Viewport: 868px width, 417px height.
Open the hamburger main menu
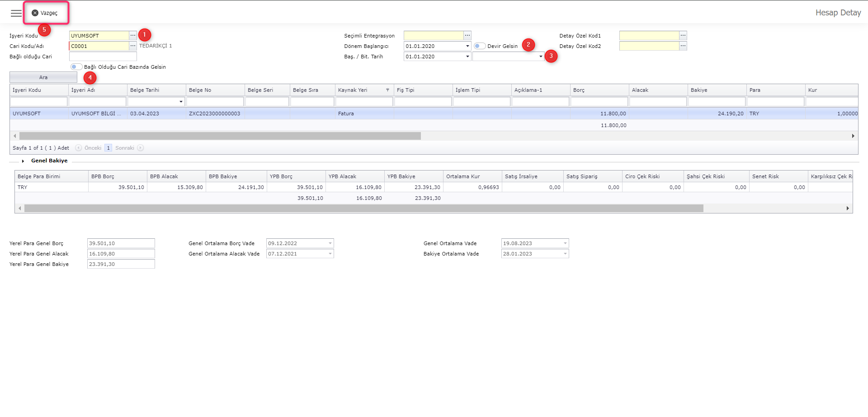tap(16, 13)
